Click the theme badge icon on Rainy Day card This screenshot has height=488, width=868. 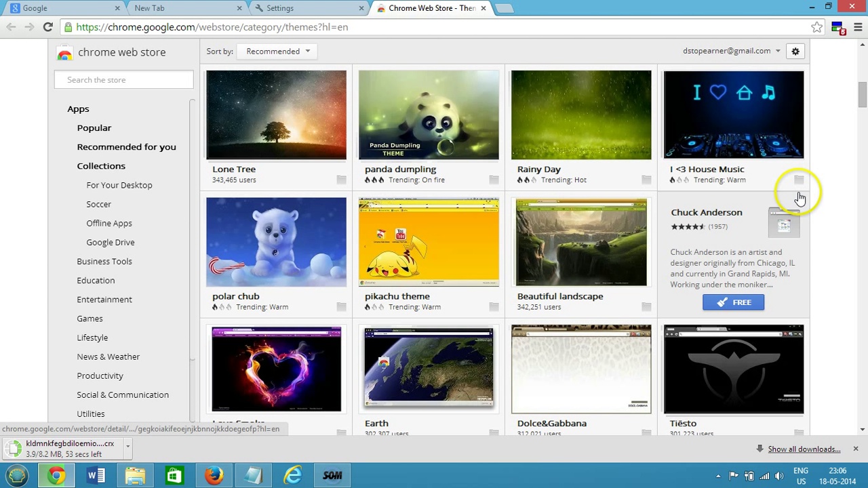(646, 180)
